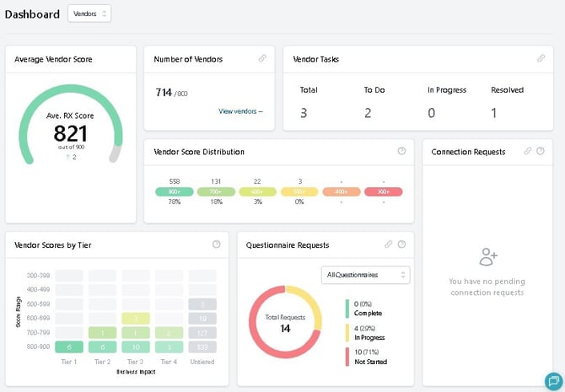The height and width of the screenshot is (392, 565).
Task: Click Untiered 700-799 cell showing 127
Action: (x=202, y=332)
